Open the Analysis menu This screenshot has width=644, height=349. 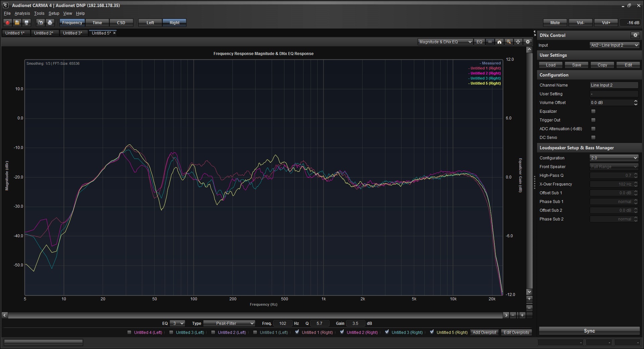click(x=22, y=13)
